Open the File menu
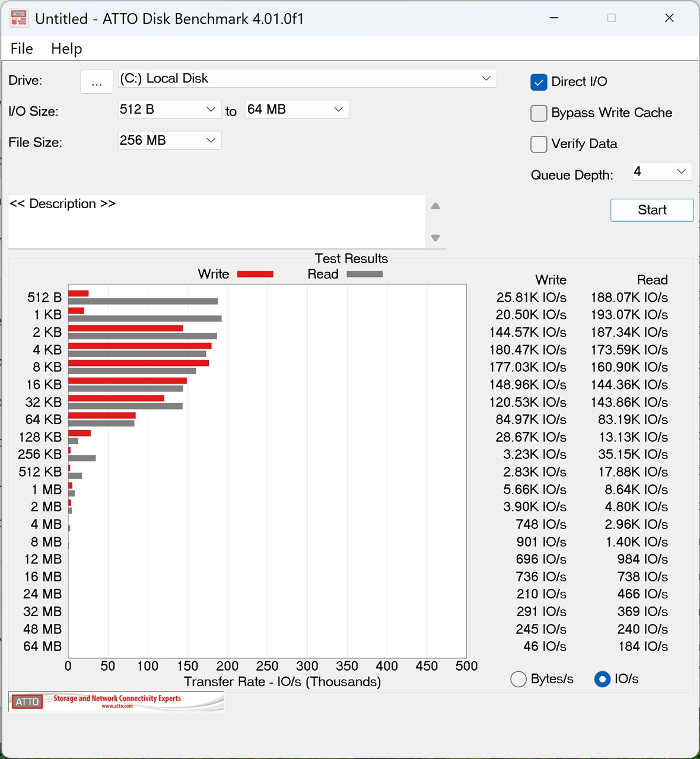This screenshot has width=700, height=759. coord(22,49)
